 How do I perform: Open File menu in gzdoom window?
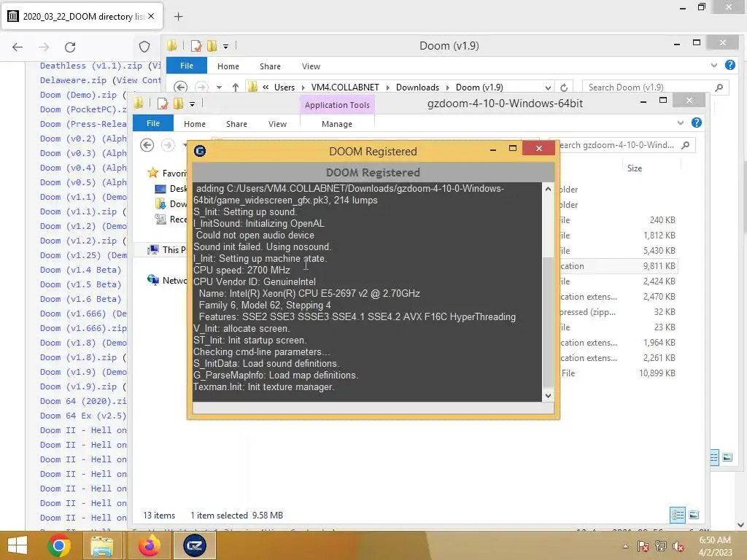tap(153, 123)
